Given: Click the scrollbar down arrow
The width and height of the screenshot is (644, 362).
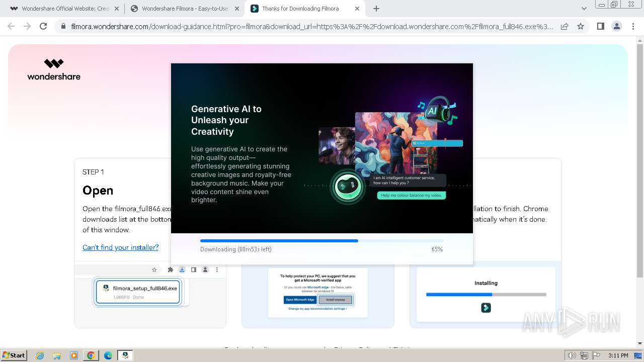Looking at the screenshot, I should pyautogui.click(x=639, y=343).
